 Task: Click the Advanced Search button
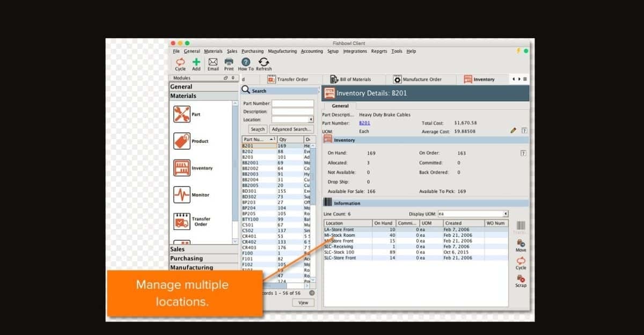pyautogui.click(x=290, y=129)
